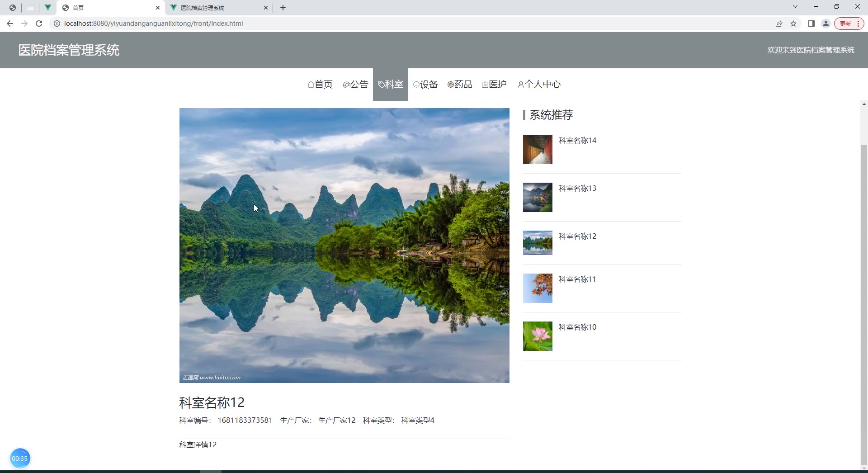Image resolution: width=868 pixels, height=473 pixels.
Task: Share this page icon
Action: (779, 24)
